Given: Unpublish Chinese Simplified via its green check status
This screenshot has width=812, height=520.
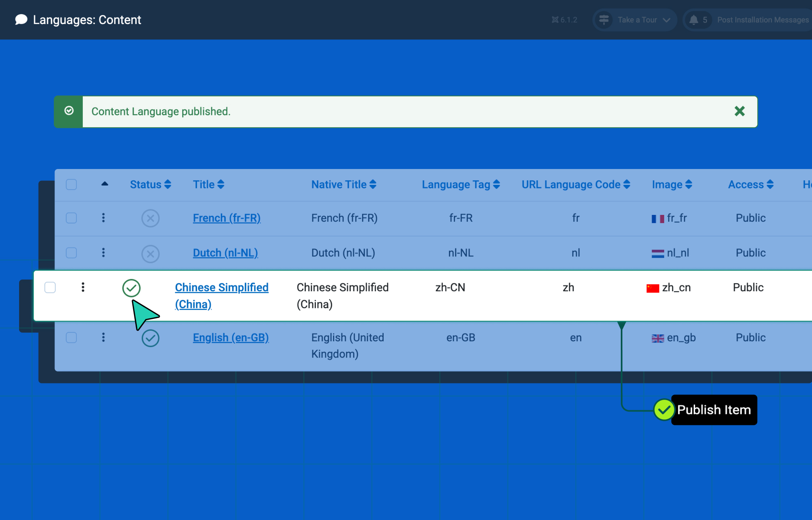Looking at the screenshot, I should click(x=131, y=288).
